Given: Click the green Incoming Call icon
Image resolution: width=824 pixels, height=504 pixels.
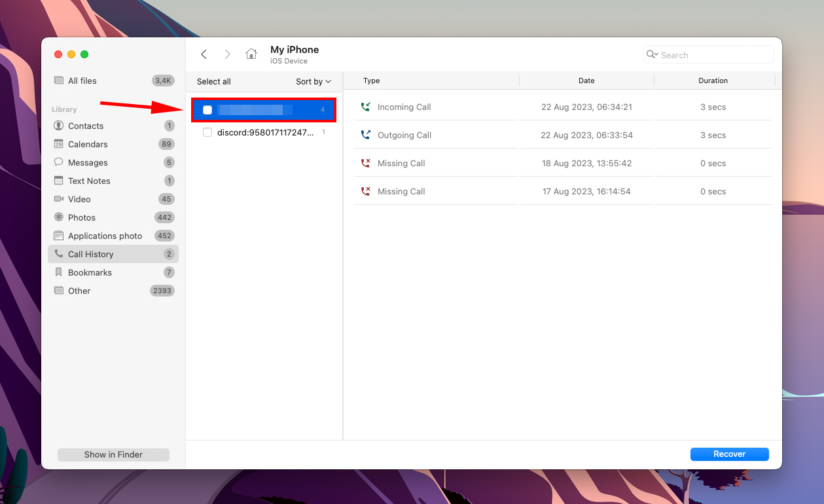Looking at the screenshot, I should click(365, 107).
